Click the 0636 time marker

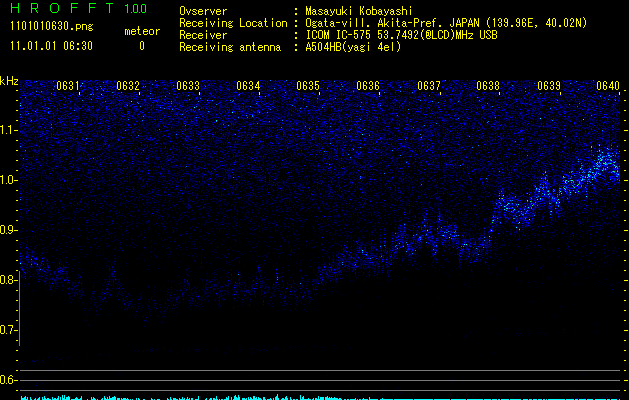368,86
